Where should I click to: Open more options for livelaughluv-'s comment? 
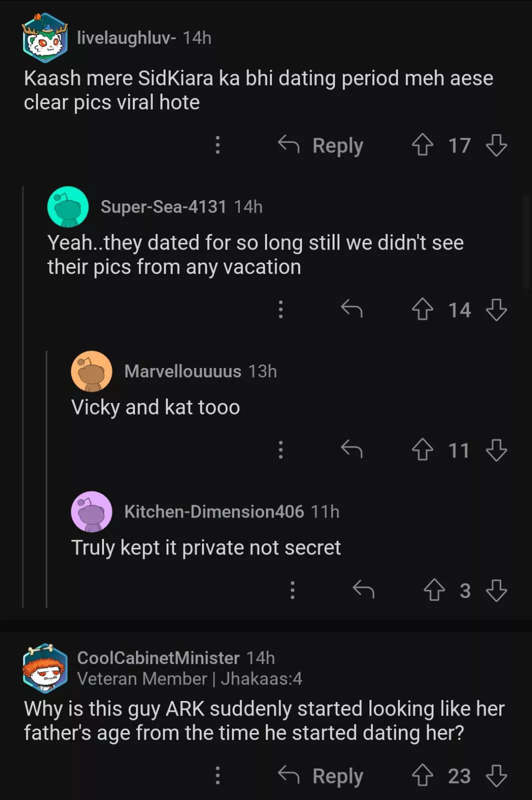217,145
